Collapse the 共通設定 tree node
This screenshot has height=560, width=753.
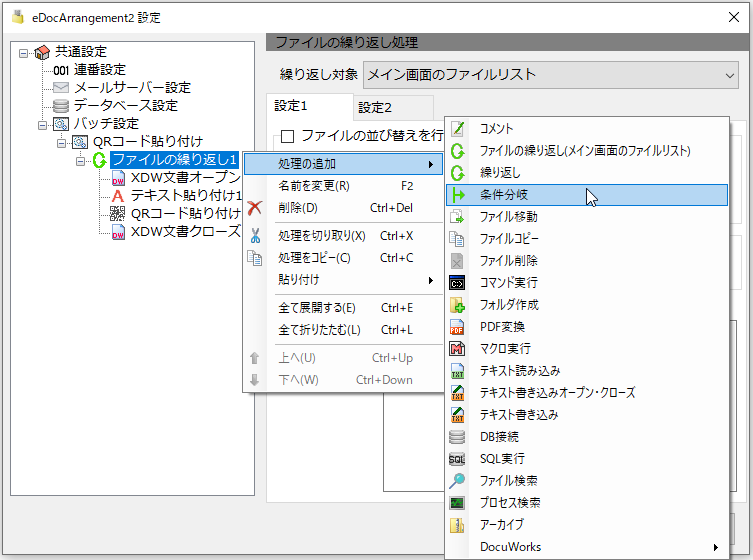point(23,52)
